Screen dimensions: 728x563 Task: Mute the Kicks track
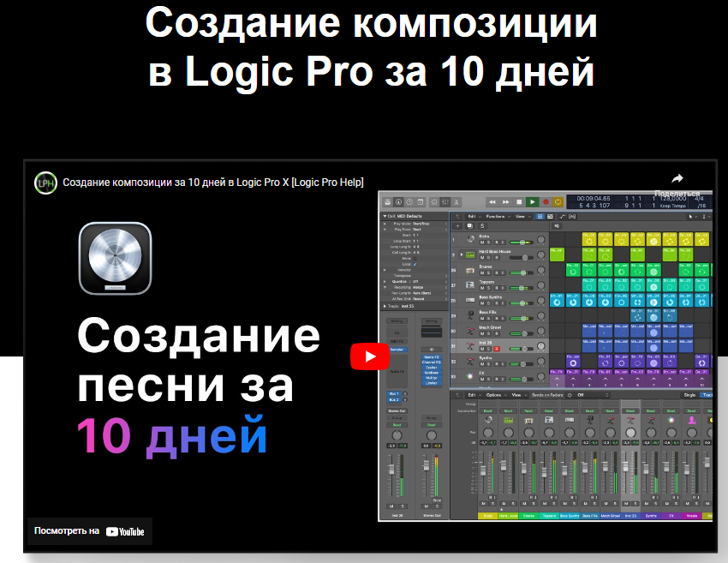coord(482,243)
